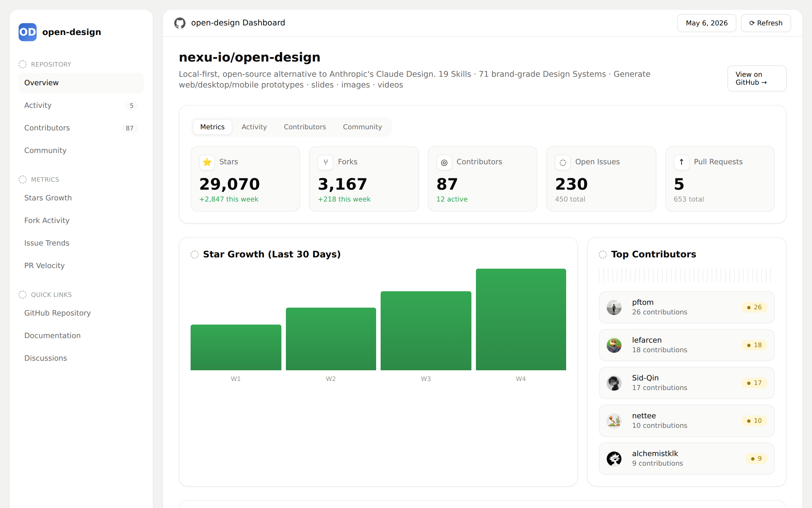Open Contributors in the sidebar
The image size is (812, 508).
[81, 128]
